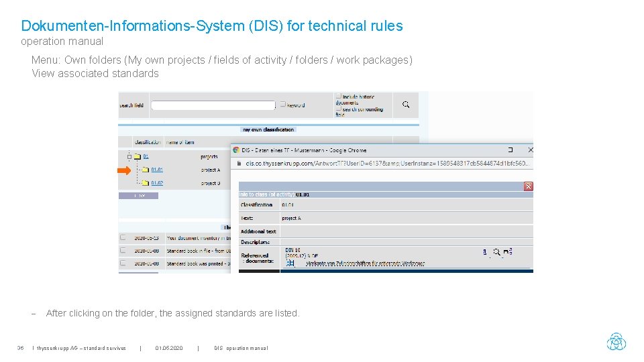Click the Text value project A in the popup
644x362 pixels.
[291, 219]
